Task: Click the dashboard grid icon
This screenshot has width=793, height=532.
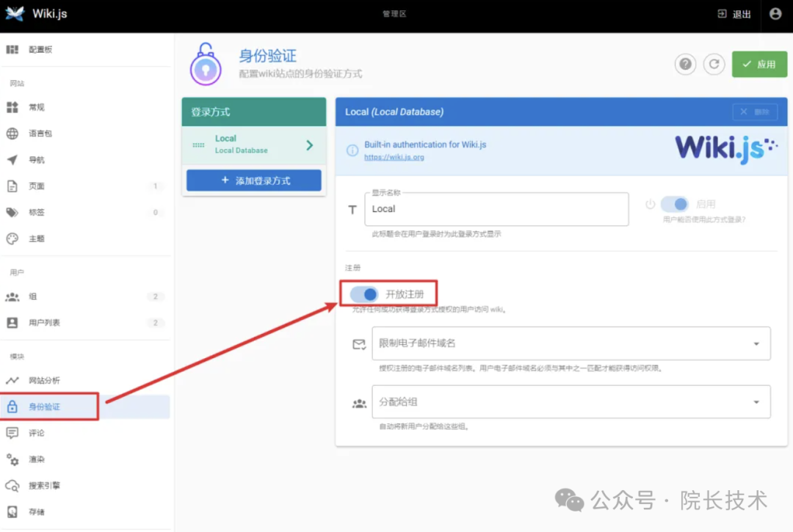Action: pos(12,49)
